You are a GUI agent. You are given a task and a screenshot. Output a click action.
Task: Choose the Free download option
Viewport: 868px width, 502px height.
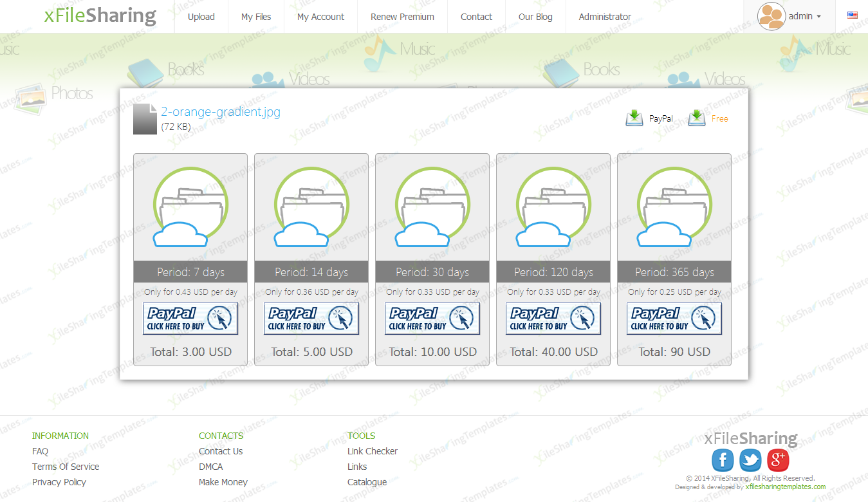coord(720,119)
